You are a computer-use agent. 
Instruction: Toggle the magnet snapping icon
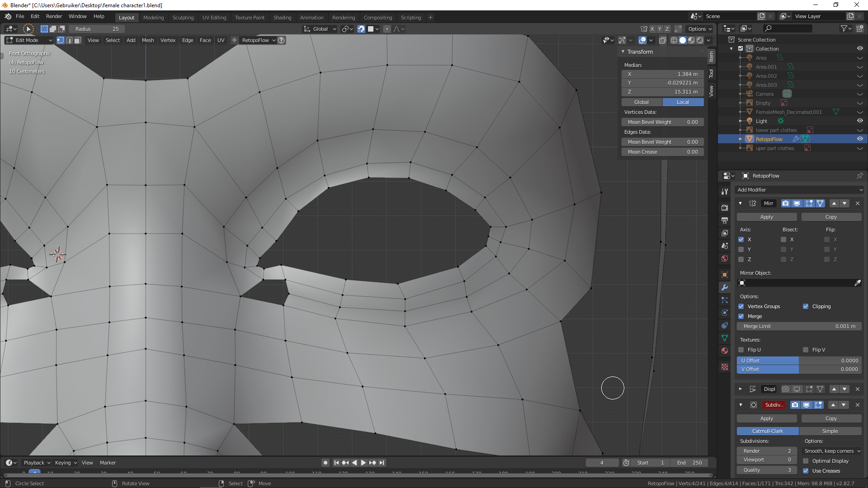pos(361,29)
